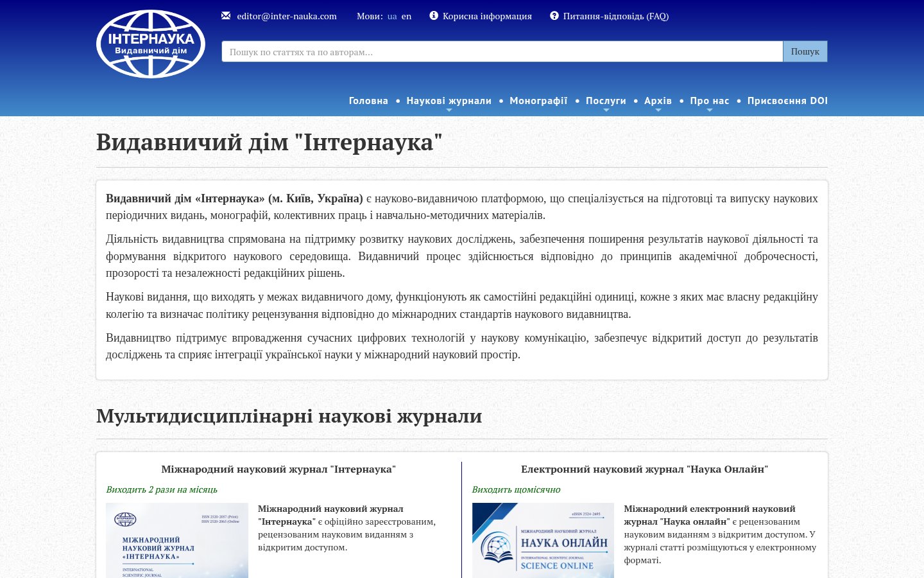Open Електронний науковий журнал "Наука Онлайн" card title
This screenshot has height=578, width=924.
pyautogui.click(x=644, y=469)
